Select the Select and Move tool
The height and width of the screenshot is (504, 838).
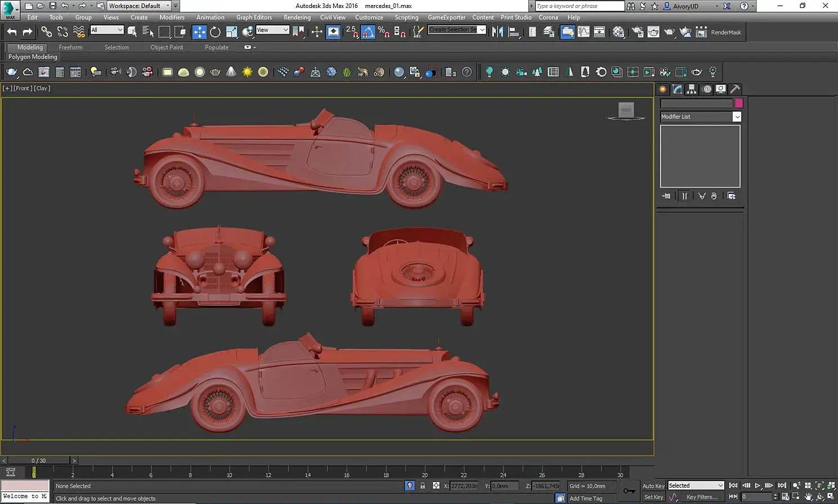[x=199, y=32]
